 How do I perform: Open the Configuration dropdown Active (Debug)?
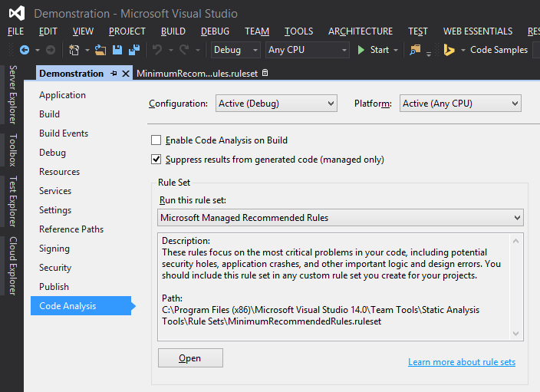(x=276, y=104)
